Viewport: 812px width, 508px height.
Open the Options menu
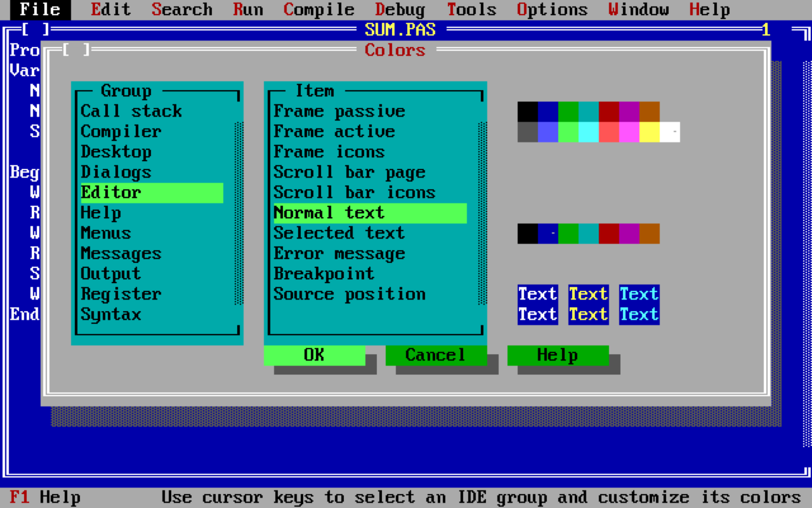tap(552, 10)
